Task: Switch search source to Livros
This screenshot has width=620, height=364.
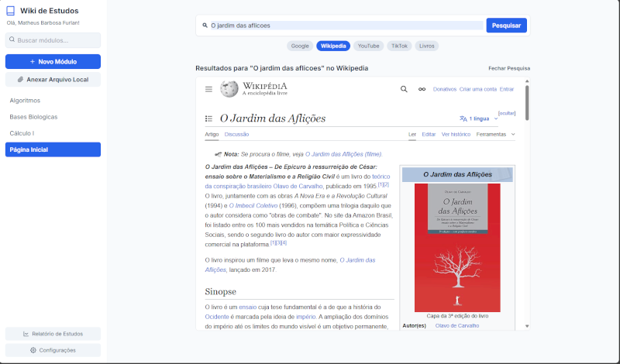Action: tap(426, 46)
